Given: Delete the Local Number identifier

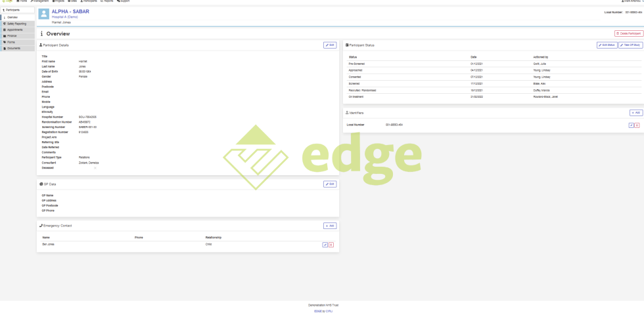Looking at the screenshot, I should coord(637,125).
